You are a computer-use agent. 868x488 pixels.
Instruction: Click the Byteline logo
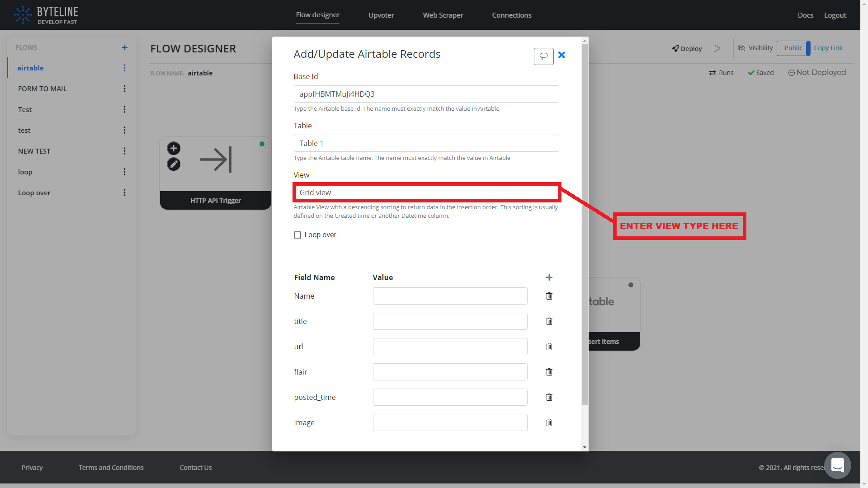coord(46,15)
